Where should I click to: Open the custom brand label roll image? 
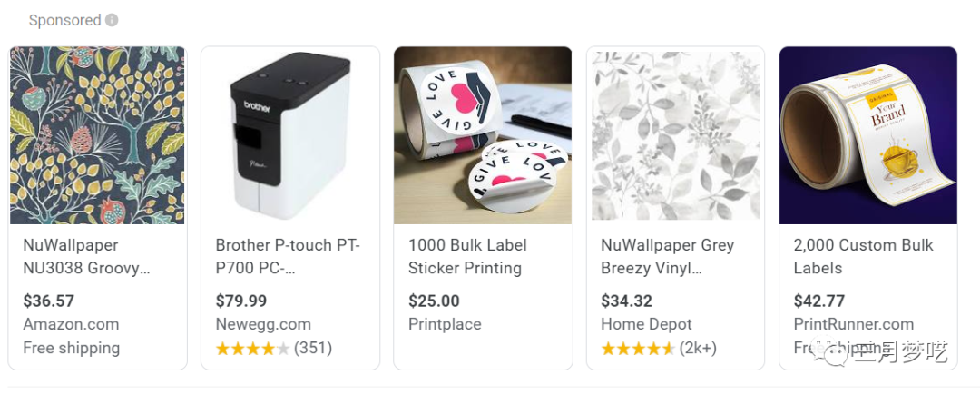click(x=867, y=135)
